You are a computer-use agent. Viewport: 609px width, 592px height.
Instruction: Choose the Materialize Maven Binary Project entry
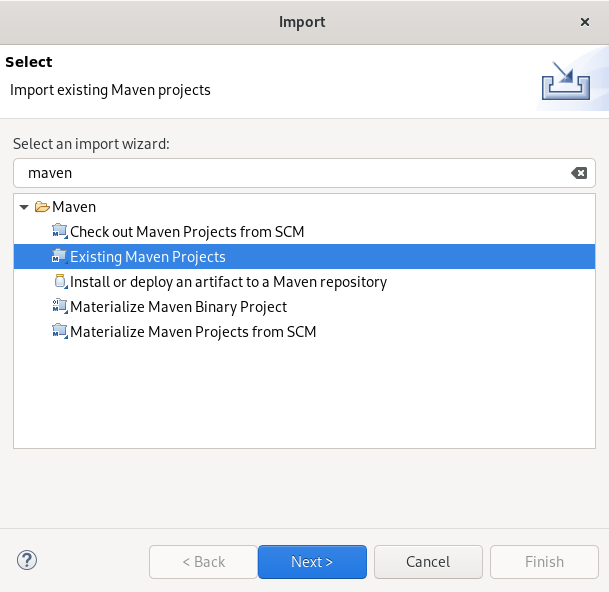178,307
